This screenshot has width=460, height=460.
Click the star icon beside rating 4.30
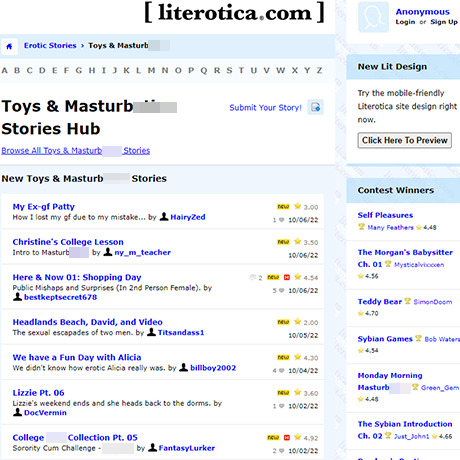298,357
